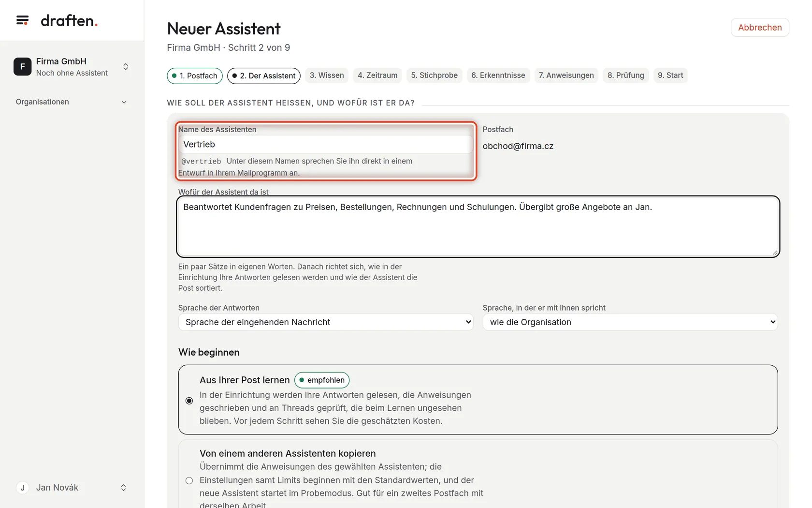Click the Abbrechen button
This screenshot has height=508, width=812.
click(760, 28)
